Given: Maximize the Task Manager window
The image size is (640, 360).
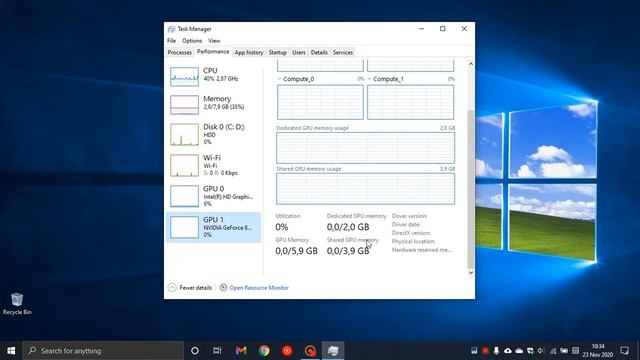Looking at the screenshot, I should tap(442, 29).
